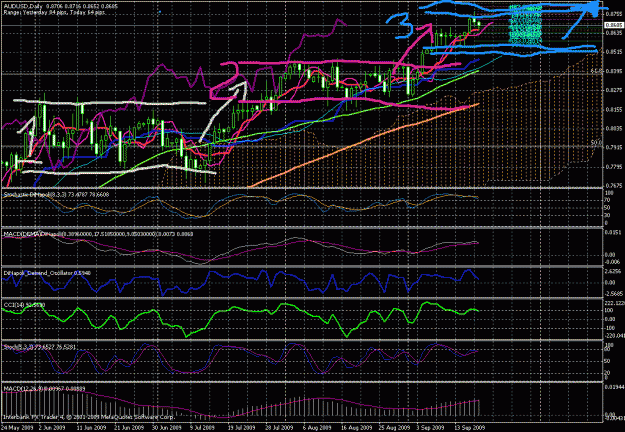Click price level 0.8515 on the price axis

(612, 52)
